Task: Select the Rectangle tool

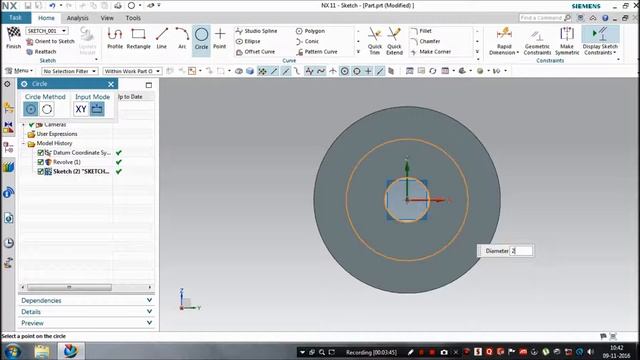Action: [138, 38]
